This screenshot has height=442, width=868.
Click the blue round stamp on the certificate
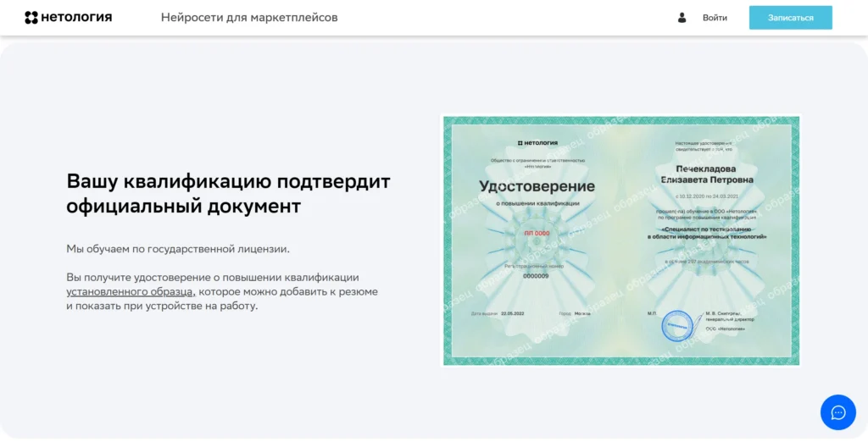(x=677, y=326)
